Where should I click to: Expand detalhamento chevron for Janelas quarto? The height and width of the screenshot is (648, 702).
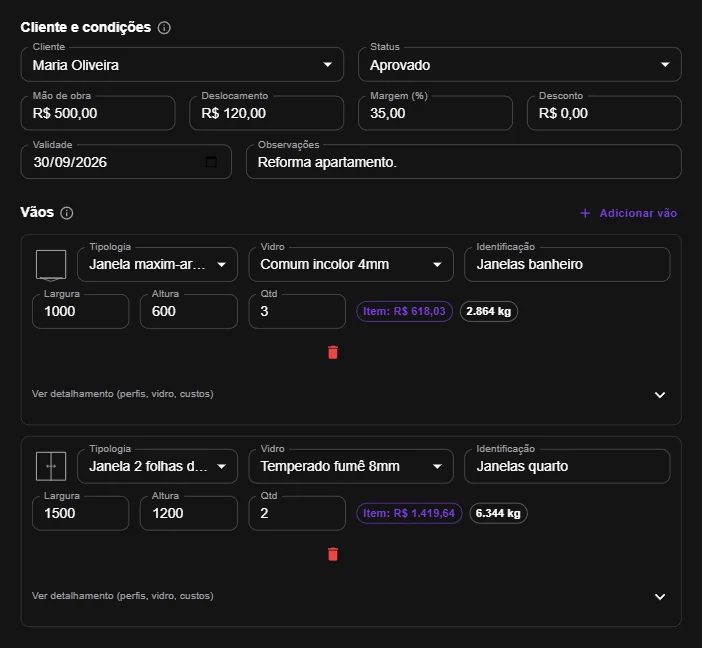(659, 597)
